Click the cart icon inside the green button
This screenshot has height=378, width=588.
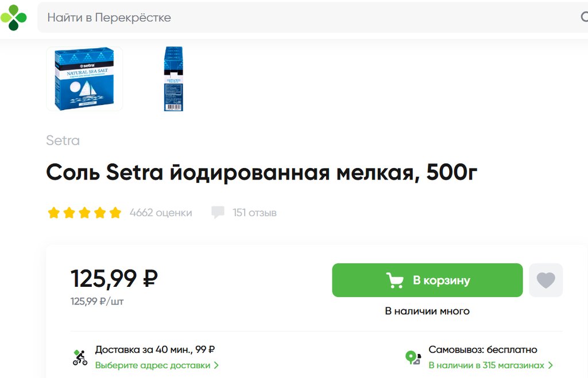point(394,280)
